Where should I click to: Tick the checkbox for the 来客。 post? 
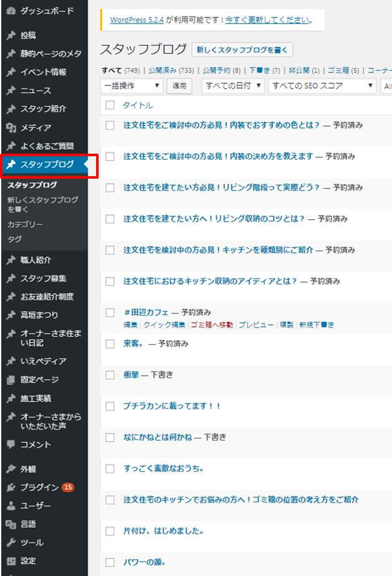[x=110, y=344]
